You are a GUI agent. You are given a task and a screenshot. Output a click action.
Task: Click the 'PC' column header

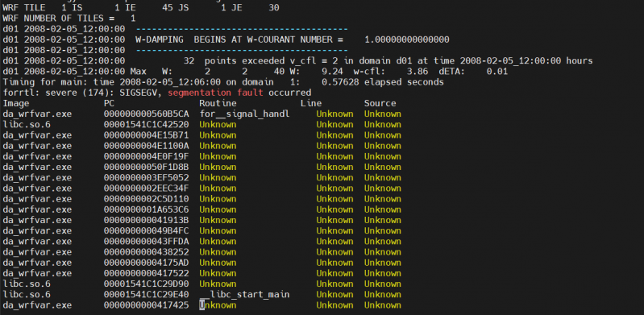coord(110,103)
